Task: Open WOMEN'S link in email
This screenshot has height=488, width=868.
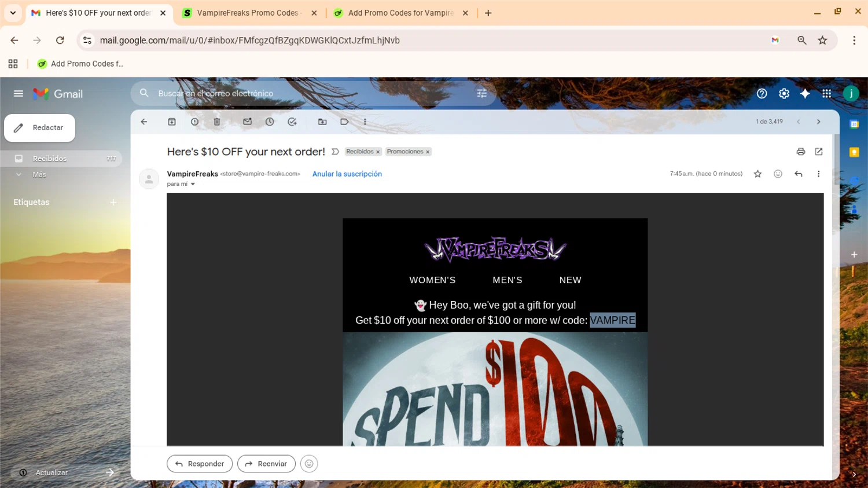Action: (x=432, y=280)
